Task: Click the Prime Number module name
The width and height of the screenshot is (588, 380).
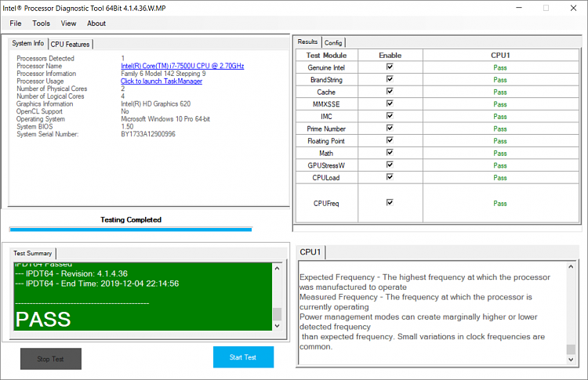Action: 326,129
